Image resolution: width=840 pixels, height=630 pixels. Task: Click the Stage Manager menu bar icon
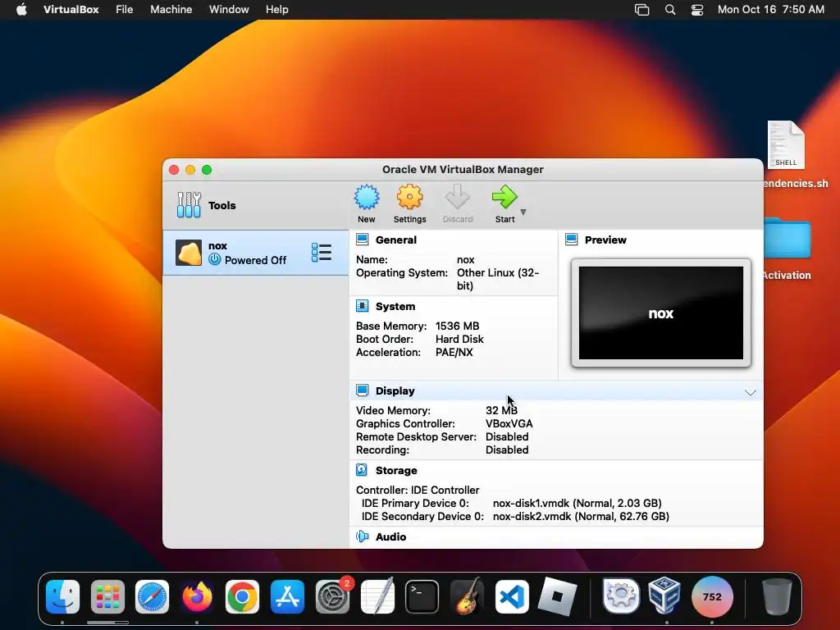pyautogui.click(x=641, y=9)
